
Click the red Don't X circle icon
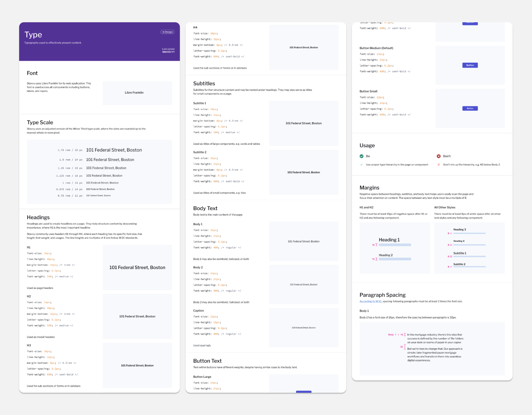tap(439, 156)
